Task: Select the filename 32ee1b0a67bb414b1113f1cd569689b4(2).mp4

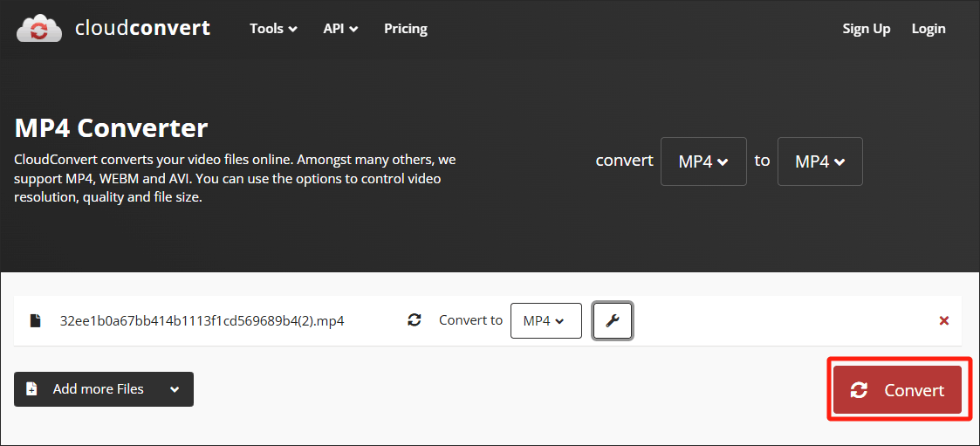Action: coord(202,321)
